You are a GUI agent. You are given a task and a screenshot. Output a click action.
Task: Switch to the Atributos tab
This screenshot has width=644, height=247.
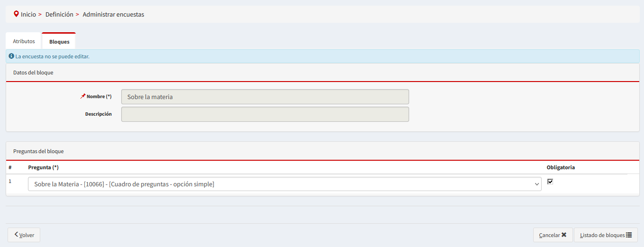click(24, 41)
